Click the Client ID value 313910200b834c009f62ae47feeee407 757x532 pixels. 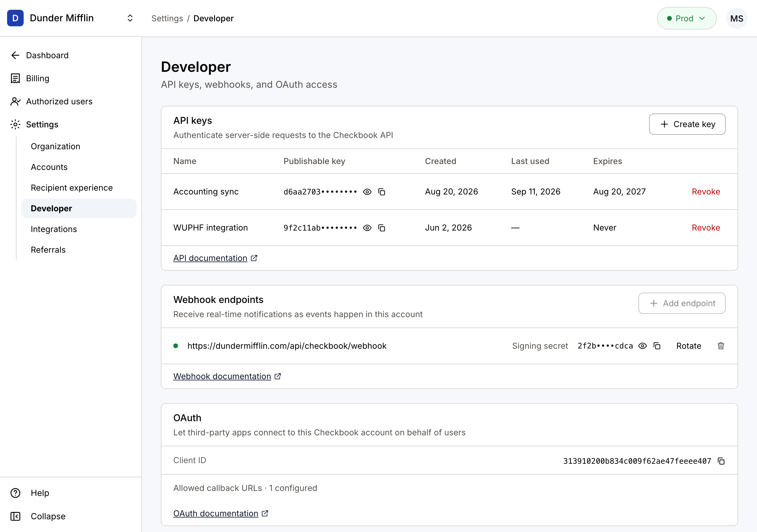(637, 461)
